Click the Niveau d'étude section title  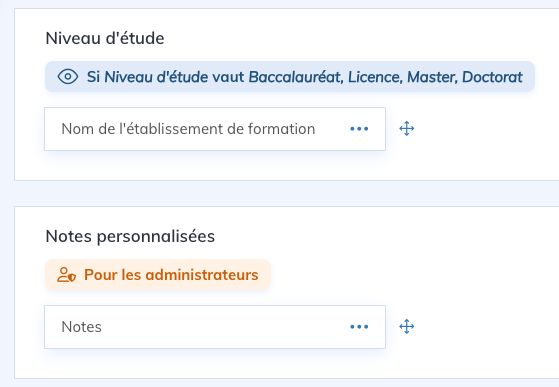(x=105, y=38)
